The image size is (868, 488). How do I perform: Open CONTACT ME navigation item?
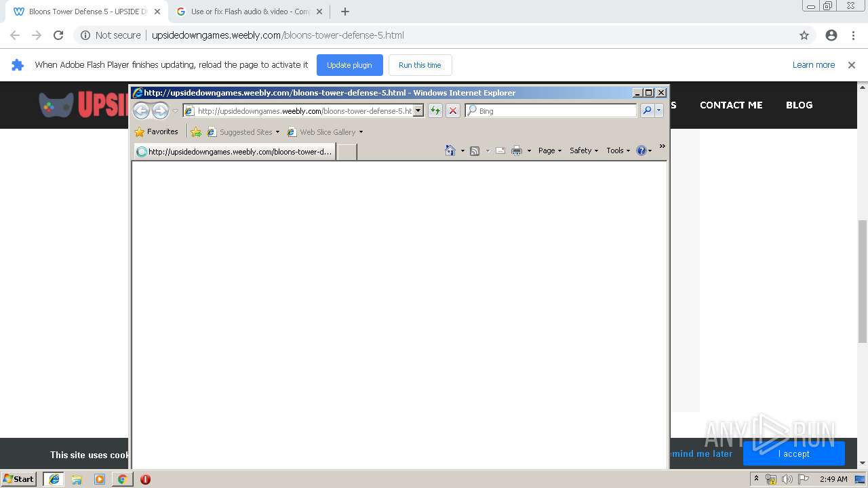pyautogui.click(x=731, y=105)
